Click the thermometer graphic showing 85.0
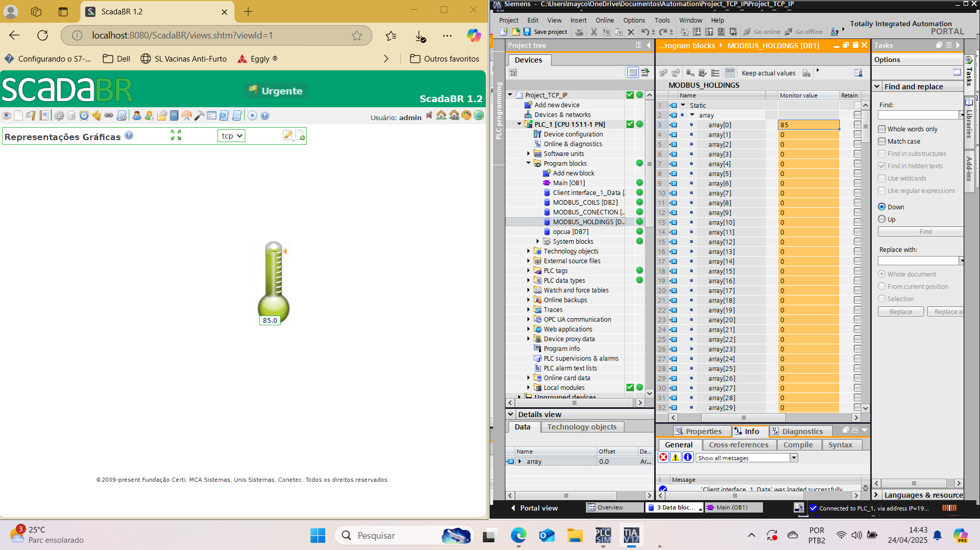Image resolution: width=980 pixels, height=550 pixels. 273,283
